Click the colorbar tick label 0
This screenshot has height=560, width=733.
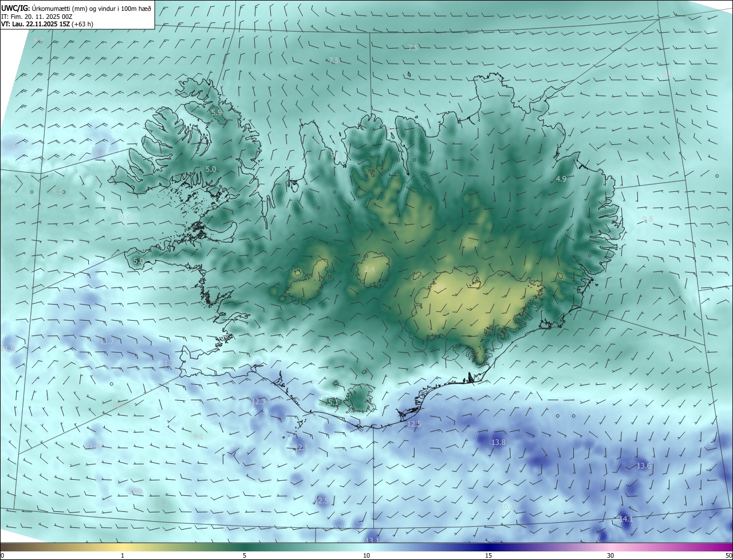coord(2,555)
